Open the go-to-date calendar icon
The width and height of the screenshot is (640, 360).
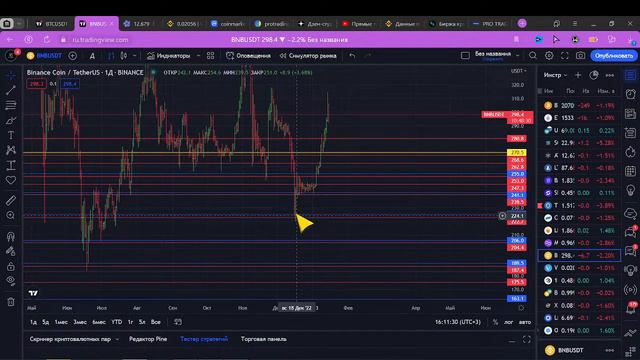(178, 322)
